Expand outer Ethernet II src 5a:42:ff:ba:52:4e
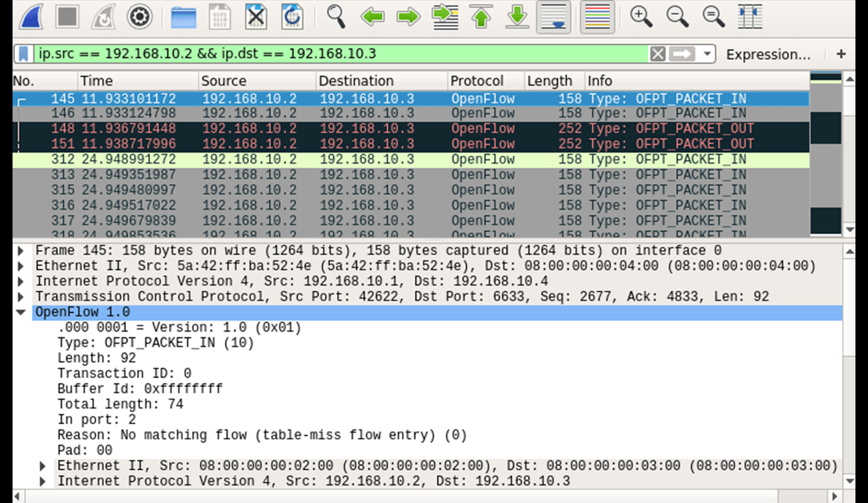 (21, 266)
